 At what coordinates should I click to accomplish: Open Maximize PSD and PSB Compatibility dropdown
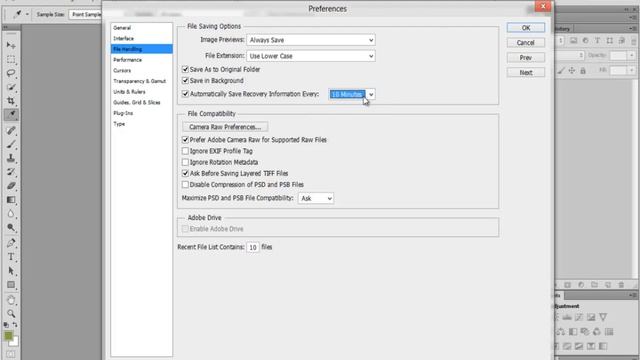[316, 198]
